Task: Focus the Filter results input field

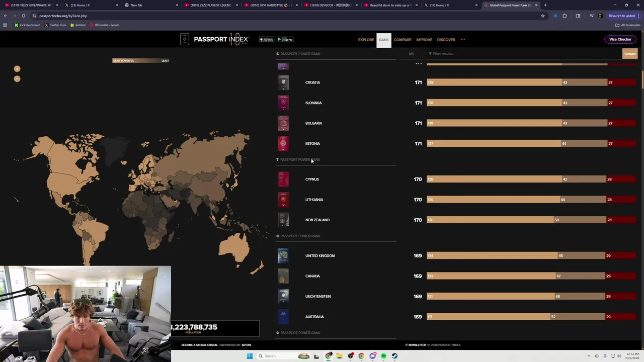Action: click(524, 54)
